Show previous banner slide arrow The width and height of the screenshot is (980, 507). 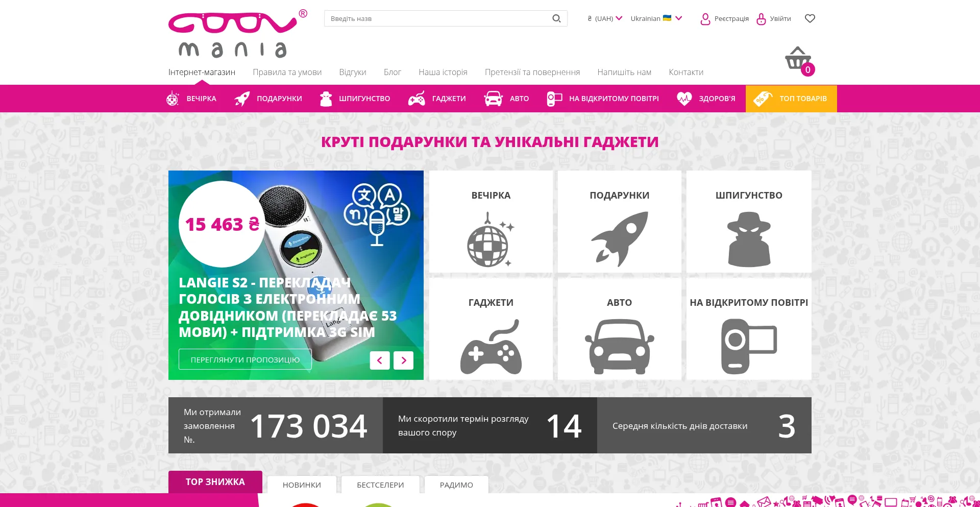[x=380, y=360]
